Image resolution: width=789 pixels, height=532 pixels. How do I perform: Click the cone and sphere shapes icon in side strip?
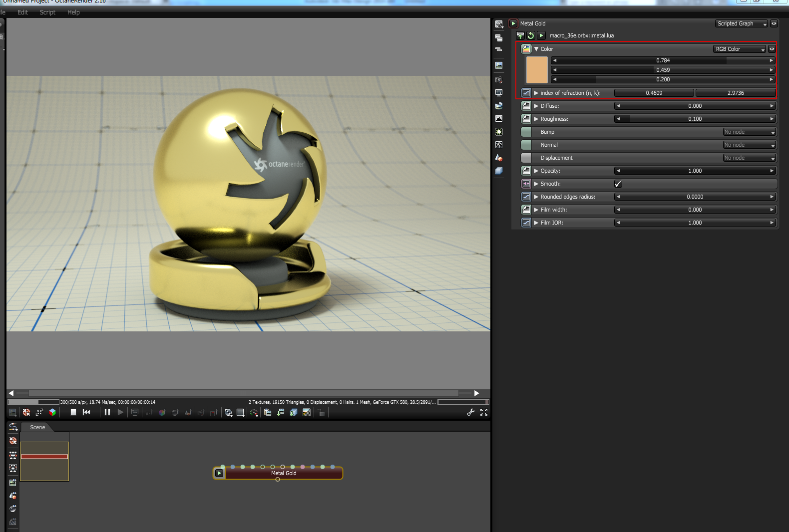tap(499, 158)
